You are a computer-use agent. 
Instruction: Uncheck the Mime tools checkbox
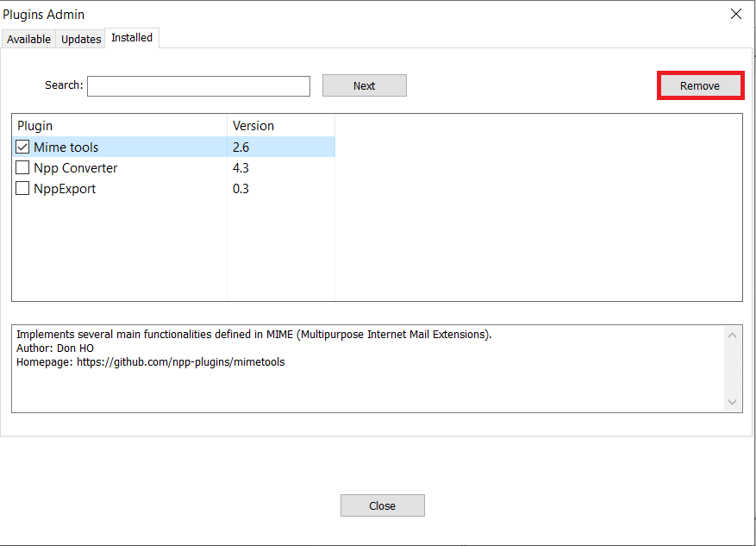point(23,147)
